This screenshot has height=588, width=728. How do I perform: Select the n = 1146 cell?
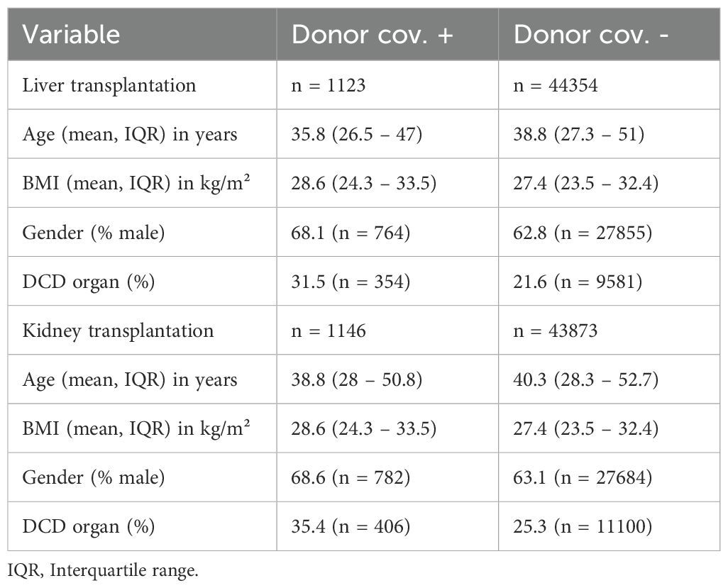click(329, 331)
